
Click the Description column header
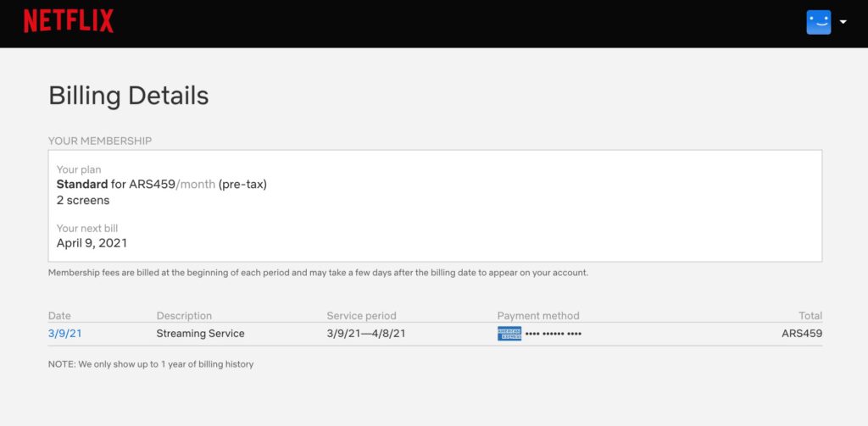(184, 316)
